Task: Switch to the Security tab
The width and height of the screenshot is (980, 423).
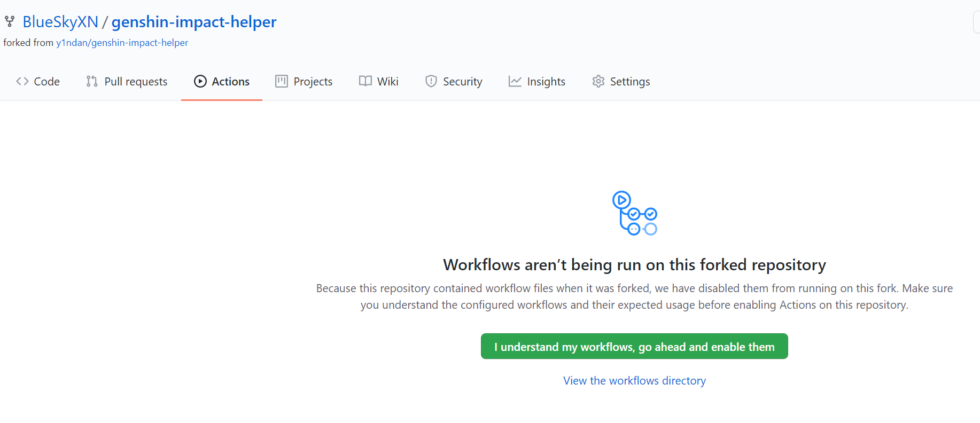Action: pyautogui.click(x=454, y=81)
